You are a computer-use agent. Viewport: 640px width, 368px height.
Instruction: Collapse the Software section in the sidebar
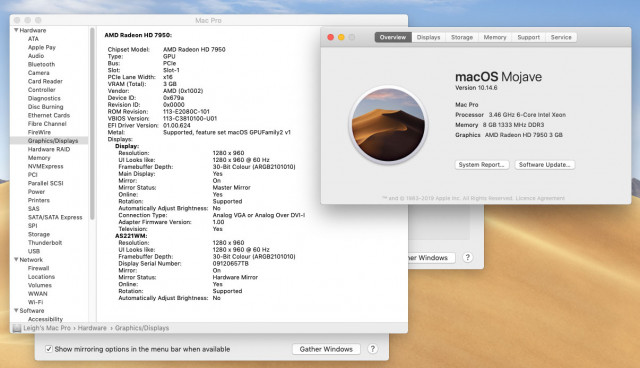tap(16, 310)
